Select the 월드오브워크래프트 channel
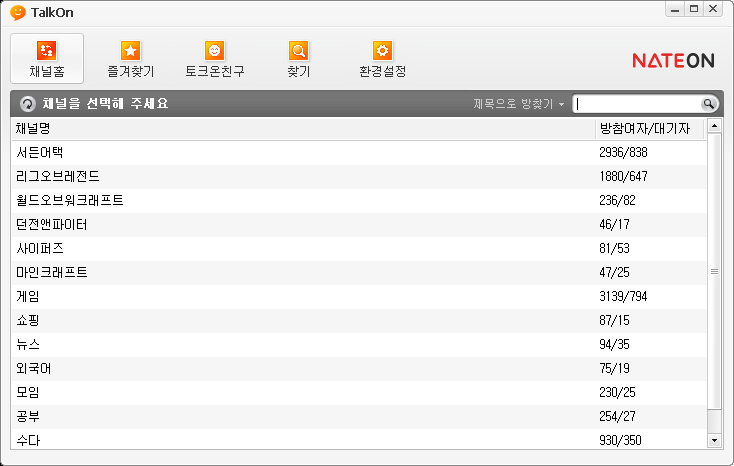734x466 pixels. [x=359, y=200]
